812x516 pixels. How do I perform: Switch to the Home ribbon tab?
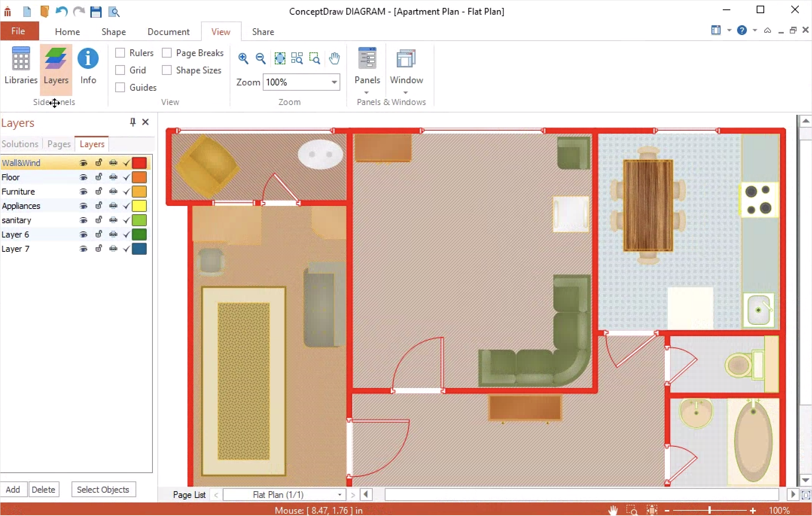pyautogui.click(x=67, y=32)
